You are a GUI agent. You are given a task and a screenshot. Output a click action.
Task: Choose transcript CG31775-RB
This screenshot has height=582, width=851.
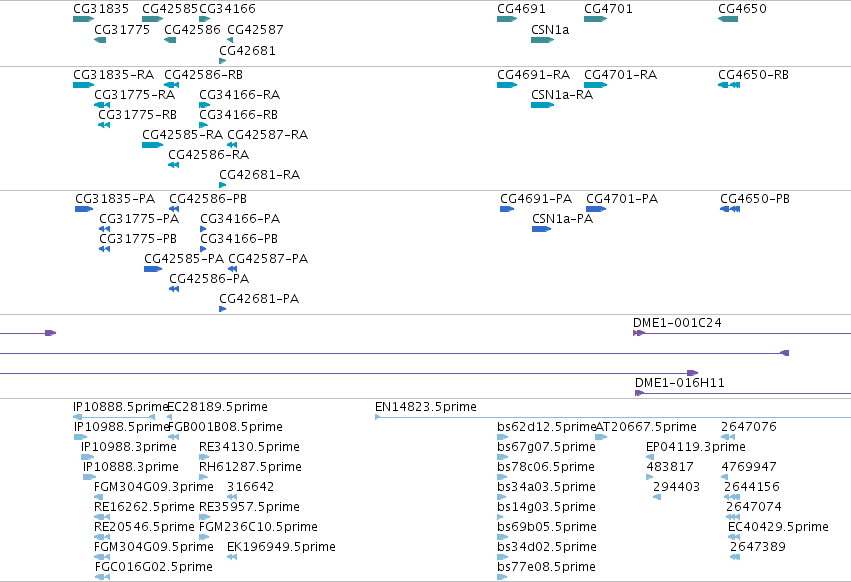point(137,115)
